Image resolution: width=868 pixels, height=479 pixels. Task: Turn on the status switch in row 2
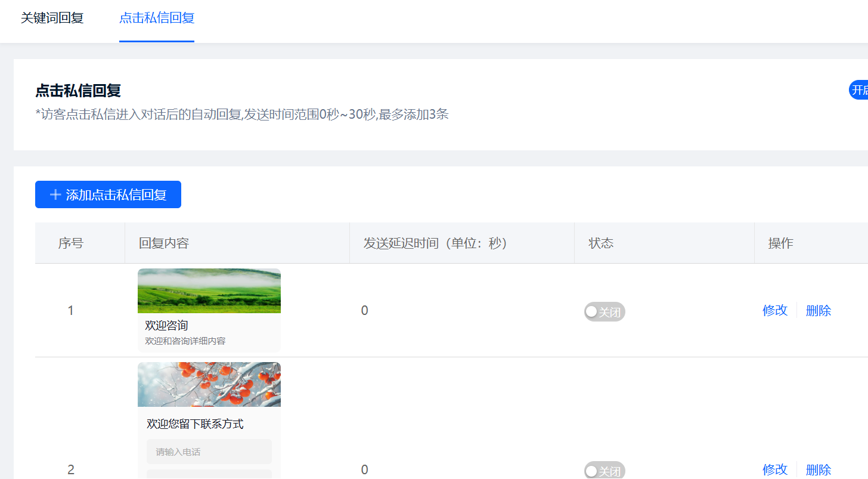click(604, 471)
